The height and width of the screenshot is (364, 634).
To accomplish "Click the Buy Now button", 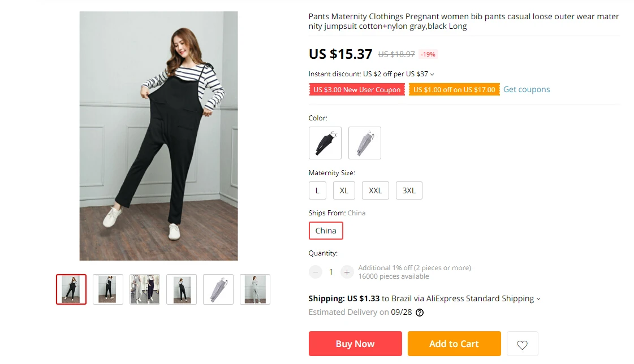I will point(355,344).
